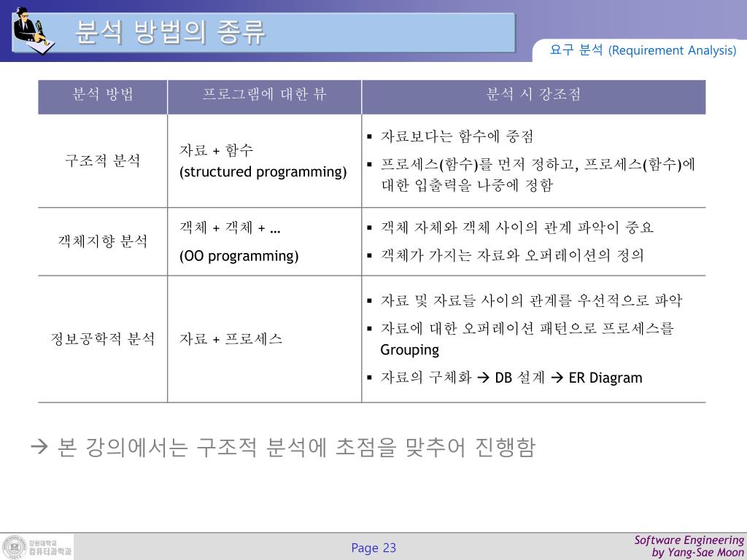747x560 pixels.
Task: Click the '구조적 분석' table cell
Action: click(x=102, y=160)
